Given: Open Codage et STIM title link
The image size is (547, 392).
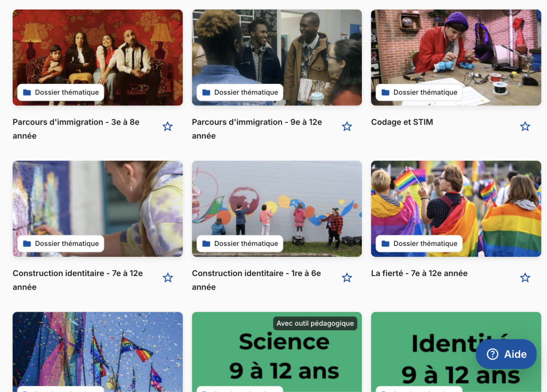Looking at the screenshot, I should click(402, 122).
